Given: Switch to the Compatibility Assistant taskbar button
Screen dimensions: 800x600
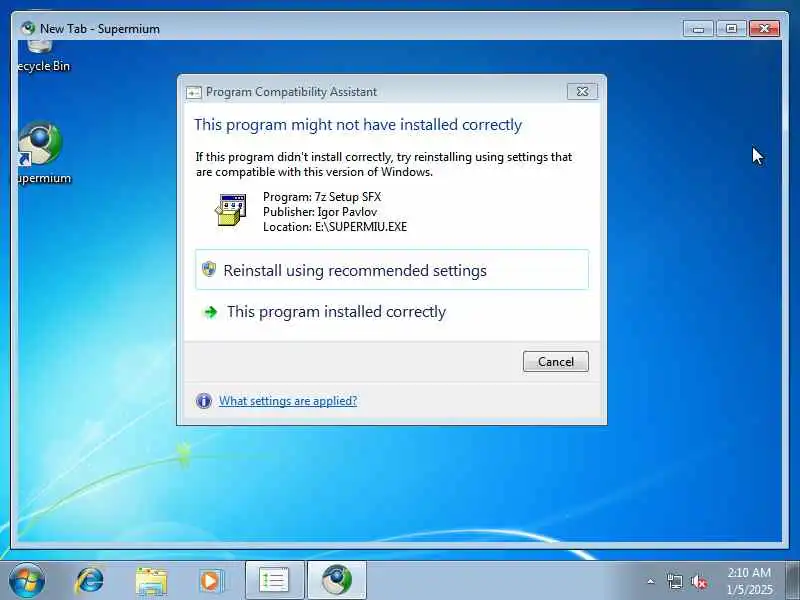Looking at the screenshot, I should (x=274, y=580).
